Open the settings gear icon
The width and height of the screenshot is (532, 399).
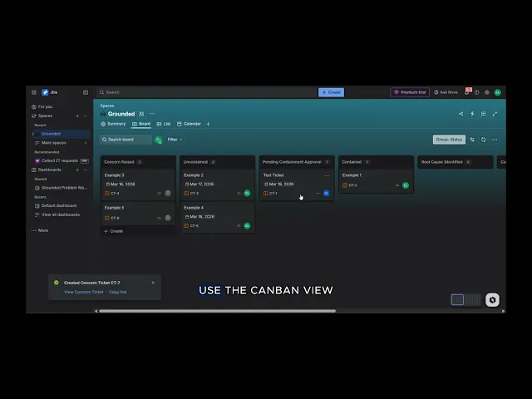coord(487,92)
